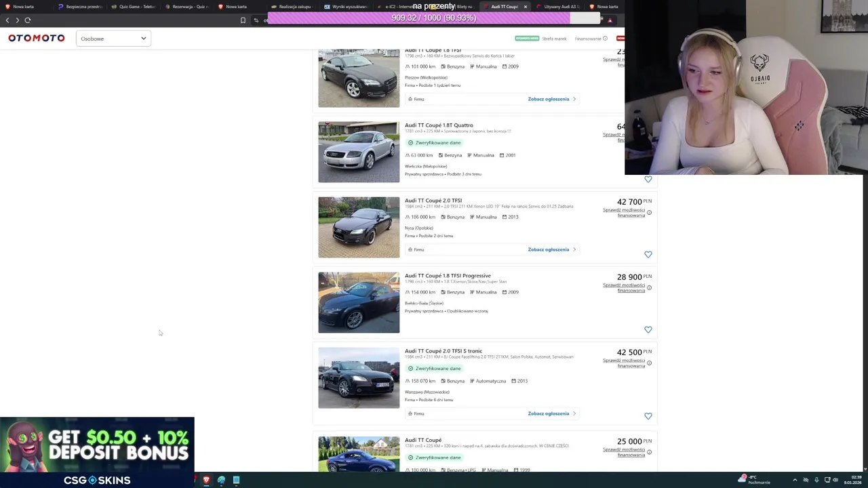Switch to the Używany Audi A3 tab
The image size is (868, 488).
click(557, 7)
